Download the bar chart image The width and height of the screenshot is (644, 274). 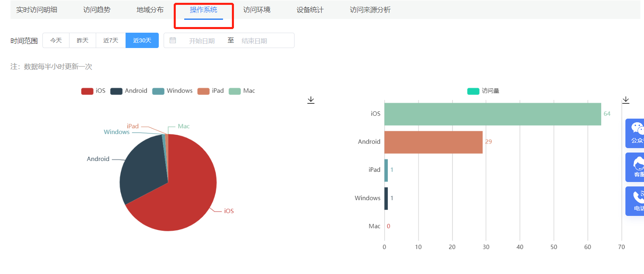click(625, 100)
